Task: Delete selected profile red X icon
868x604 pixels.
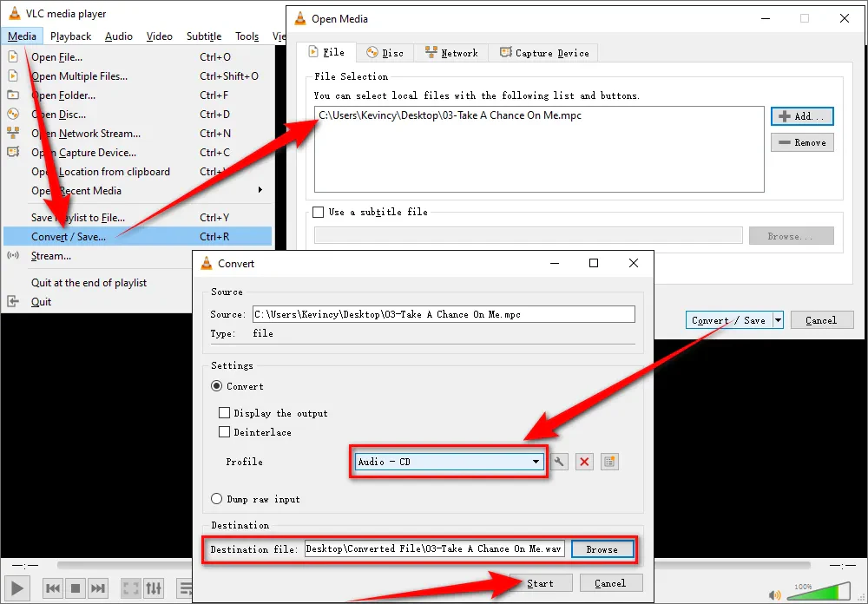Action: [584, 462]
